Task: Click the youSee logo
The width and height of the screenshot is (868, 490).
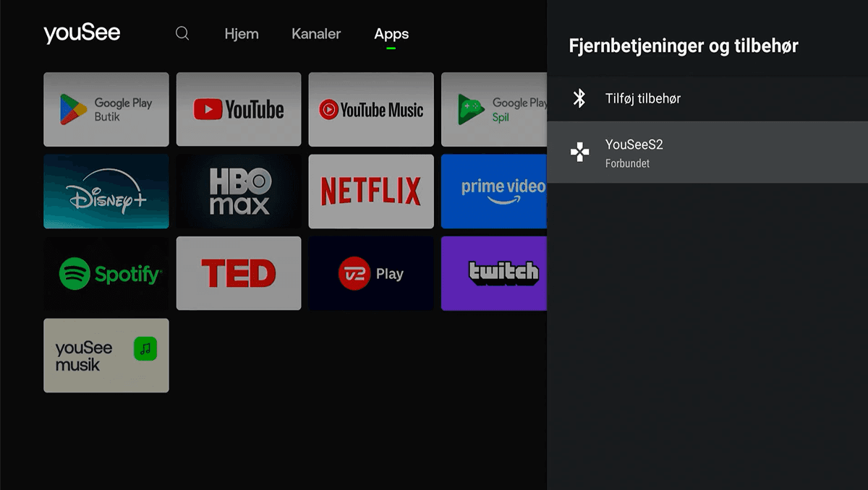Action: 82,33
